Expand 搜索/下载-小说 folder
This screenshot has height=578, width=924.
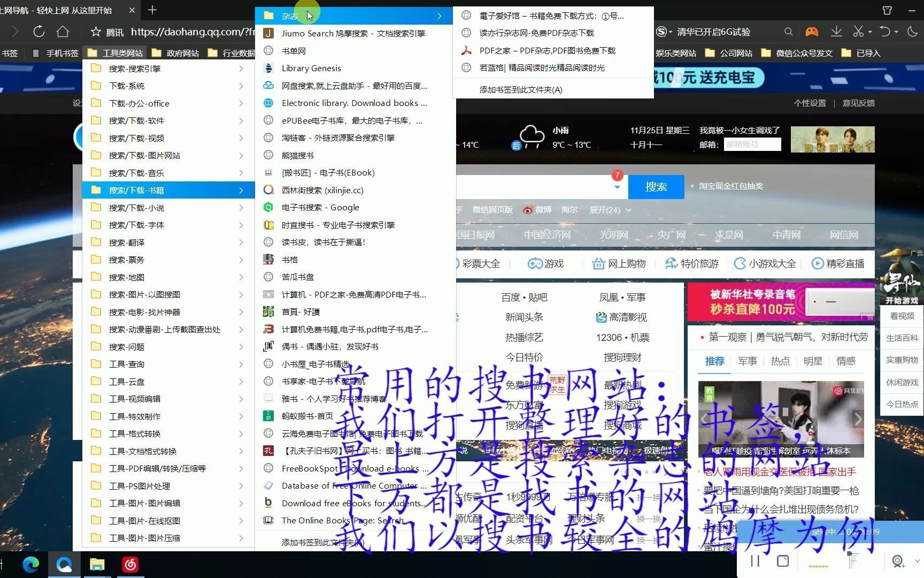point(168,208)
